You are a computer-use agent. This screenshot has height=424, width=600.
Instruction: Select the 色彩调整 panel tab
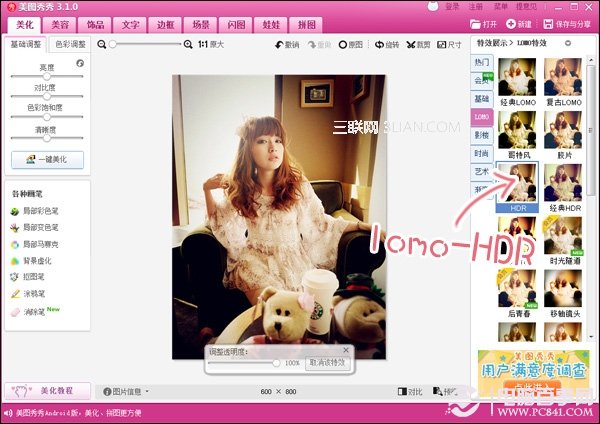(70, 44)
